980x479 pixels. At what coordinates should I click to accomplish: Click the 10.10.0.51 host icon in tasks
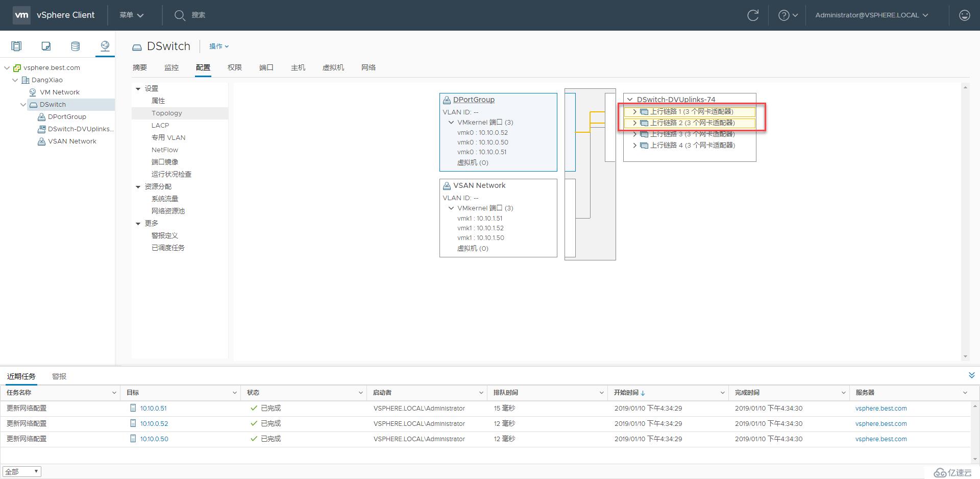133,408
